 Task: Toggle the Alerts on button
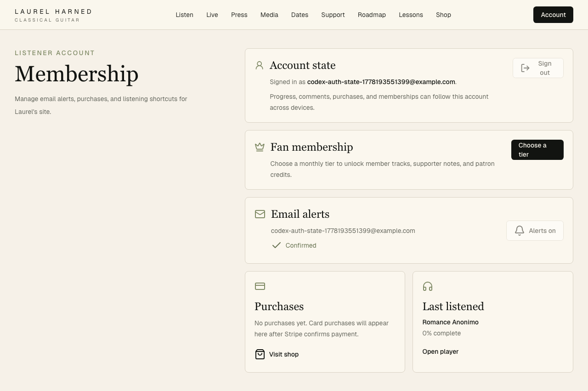pyautogui.click(x=535, y=231)
